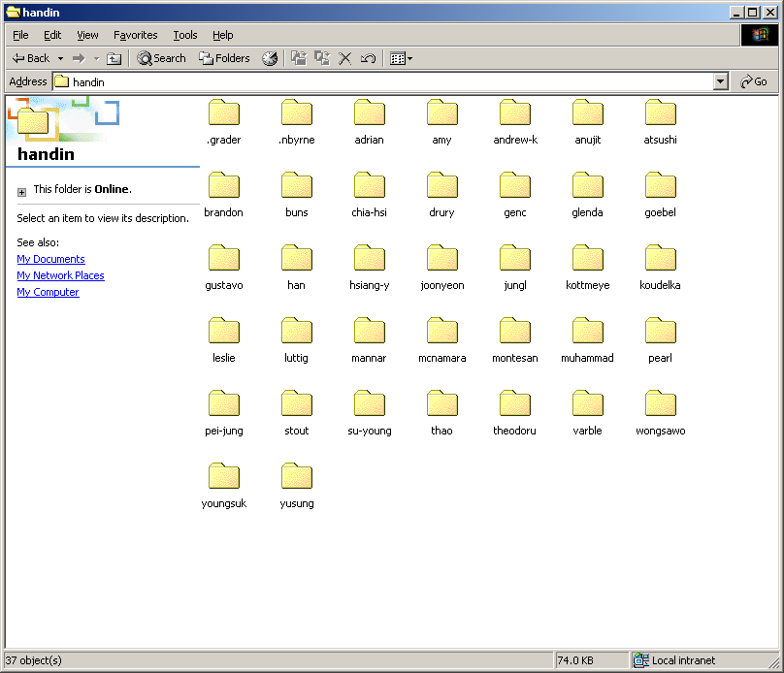Click the My Network Places link

pyautogui.click(x=60, y=275)
